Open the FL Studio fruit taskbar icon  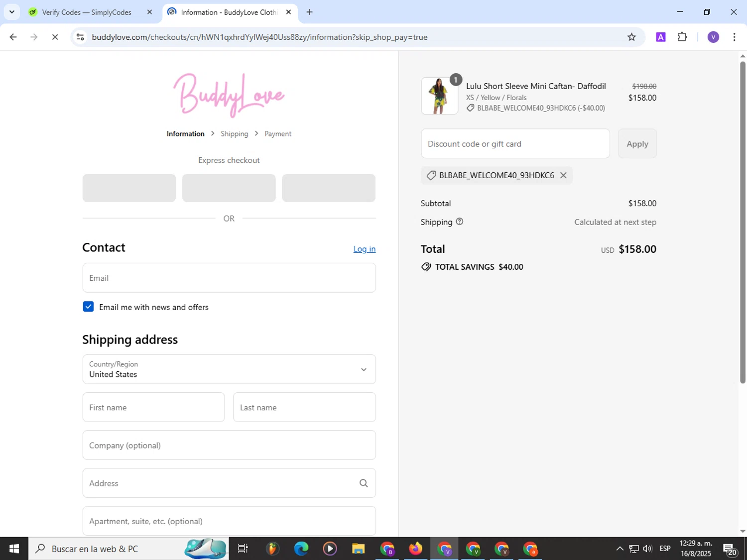pos(272,549)
